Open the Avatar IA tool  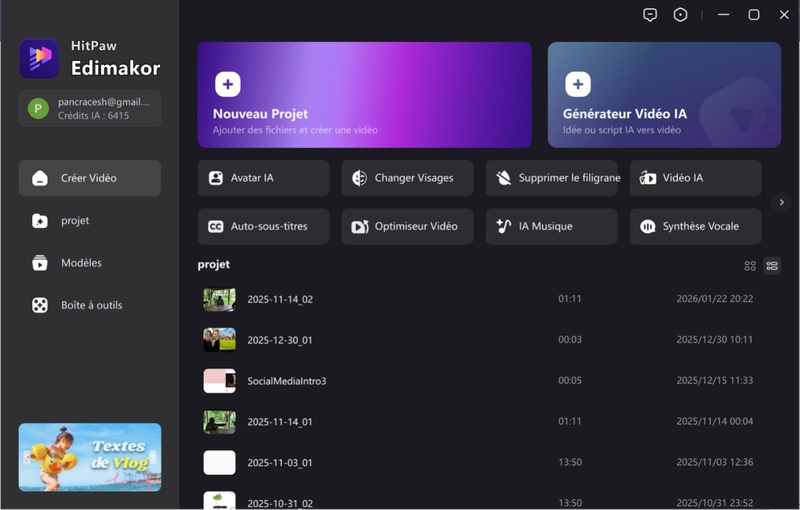[x=263, y=178]
